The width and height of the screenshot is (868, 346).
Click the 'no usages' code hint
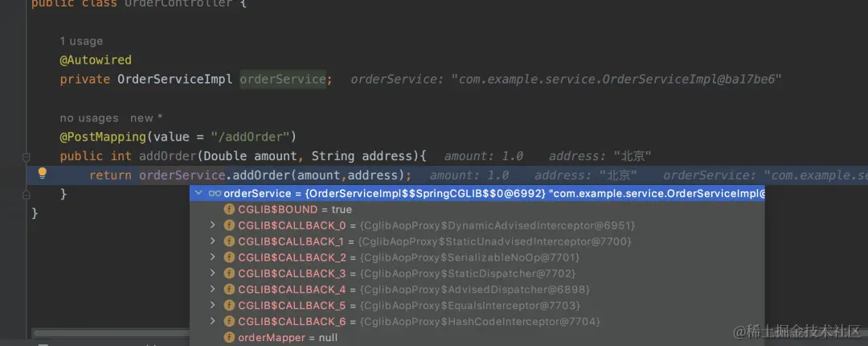pos(89,118)
